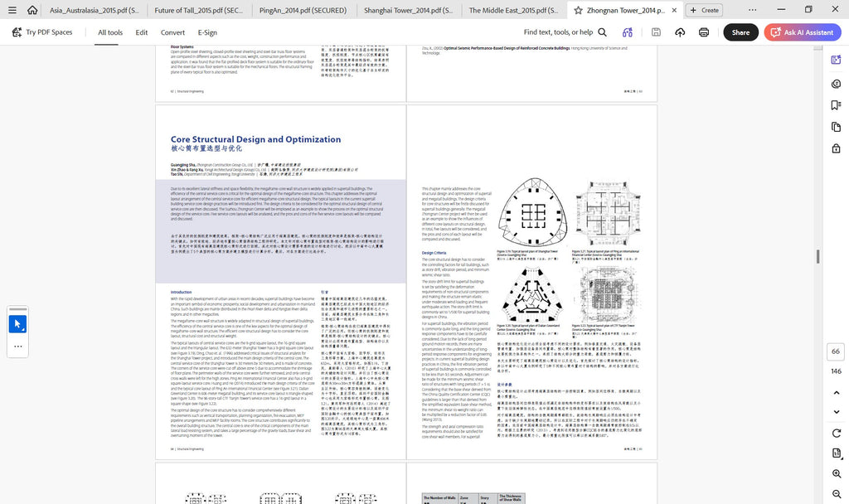Image resolution: width=849 pixels, height=504 pixels.
Task: Click the current page number field
Action: [836, 351]
